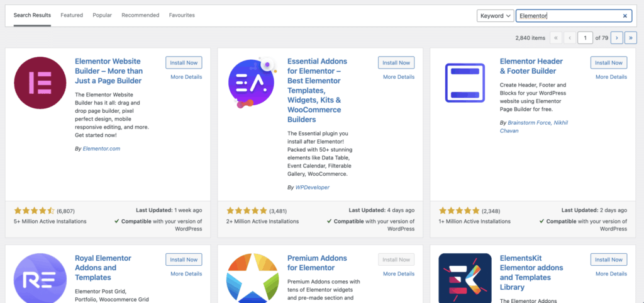The image size is (644, 303).
Task: Click '5+ Million Active Installations' text
Action: [x=50, y=221]
